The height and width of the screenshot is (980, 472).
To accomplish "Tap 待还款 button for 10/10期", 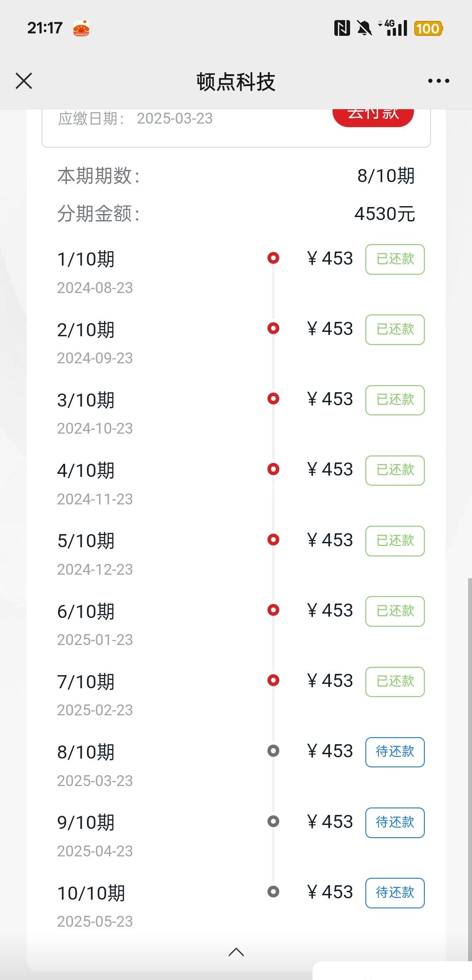I will pyautogui.click(x=395, y=893).
